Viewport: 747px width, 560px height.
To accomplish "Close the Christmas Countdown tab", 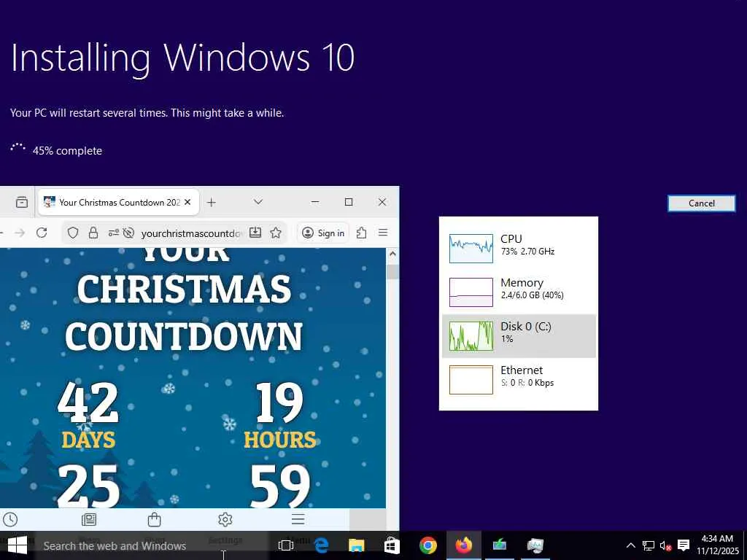I will [187, 203].
